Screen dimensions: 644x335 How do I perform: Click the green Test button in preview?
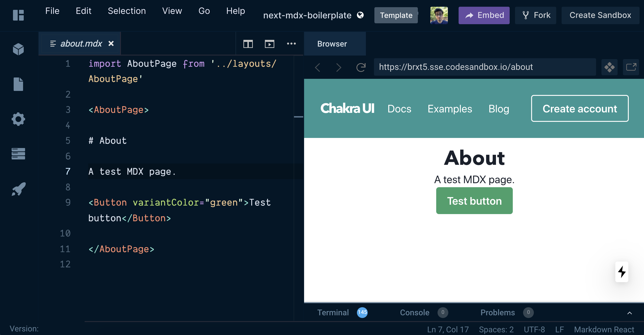tap(474, 201)
